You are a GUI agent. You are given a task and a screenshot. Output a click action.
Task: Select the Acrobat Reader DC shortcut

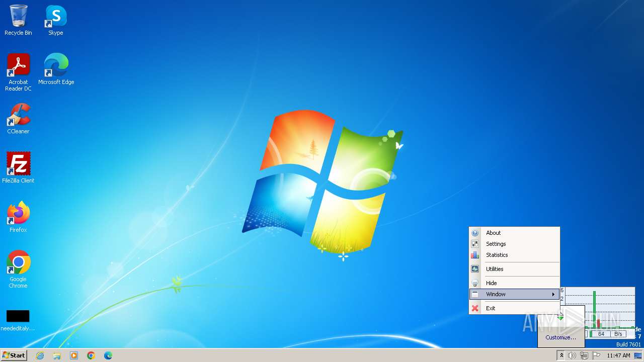[18, 72]
